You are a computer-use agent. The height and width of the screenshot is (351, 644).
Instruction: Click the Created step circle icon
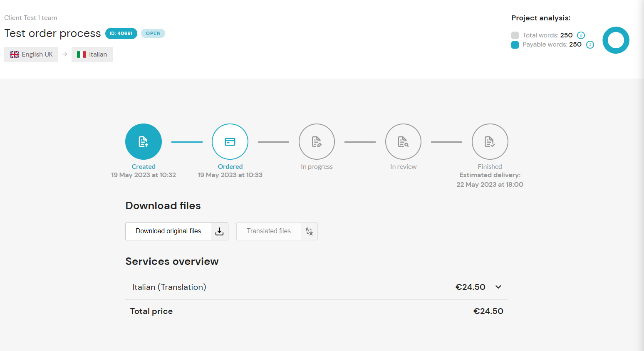click(x=144, y=142)
